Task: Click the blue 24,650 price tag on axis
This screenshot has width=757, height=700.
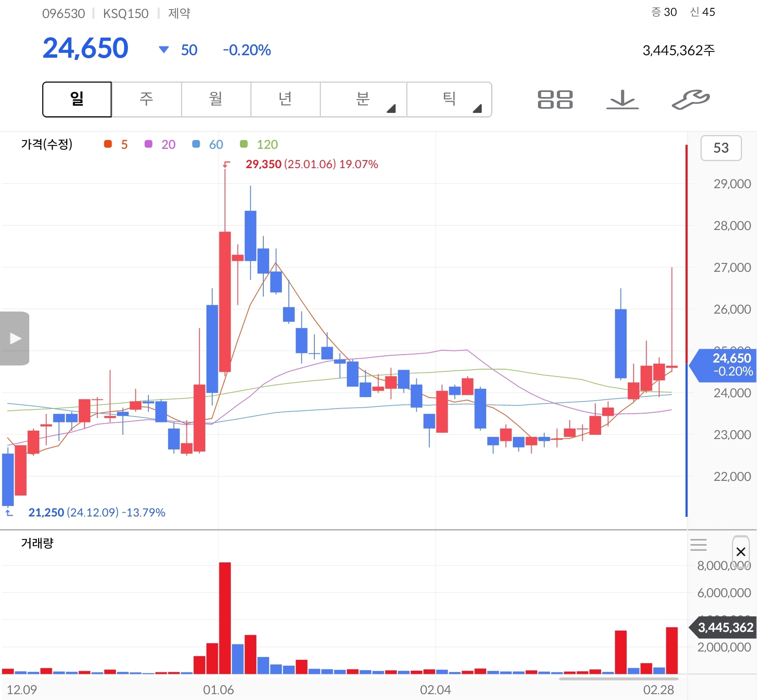Action: click(x=724, y=365)
